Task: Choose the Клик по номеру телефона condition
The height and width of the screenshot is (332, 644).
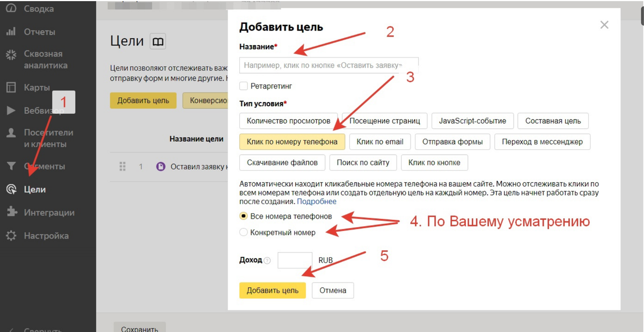Action: click(292, 142)
